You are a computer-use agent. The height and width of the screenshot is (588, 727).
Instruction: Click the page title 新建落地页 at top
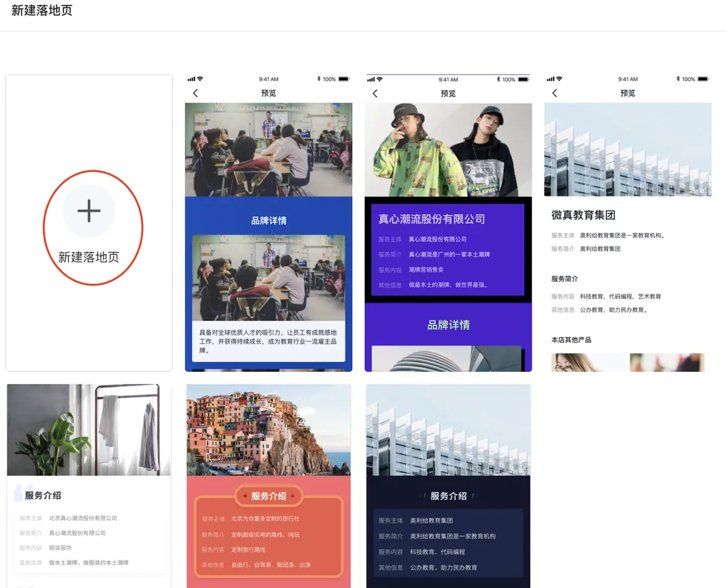pos(42,10)
